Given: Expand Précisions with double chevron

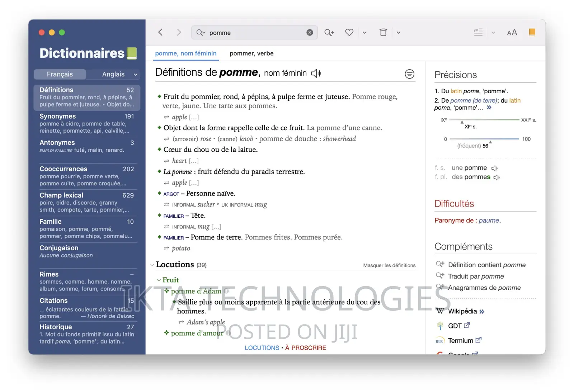Looking at the screenshot, I should 489,108.
